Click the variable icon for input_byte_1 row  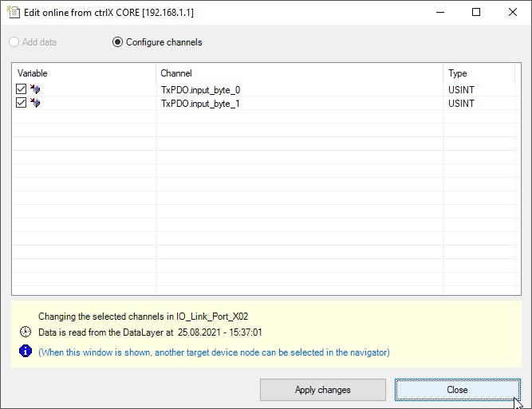(35, 102)
